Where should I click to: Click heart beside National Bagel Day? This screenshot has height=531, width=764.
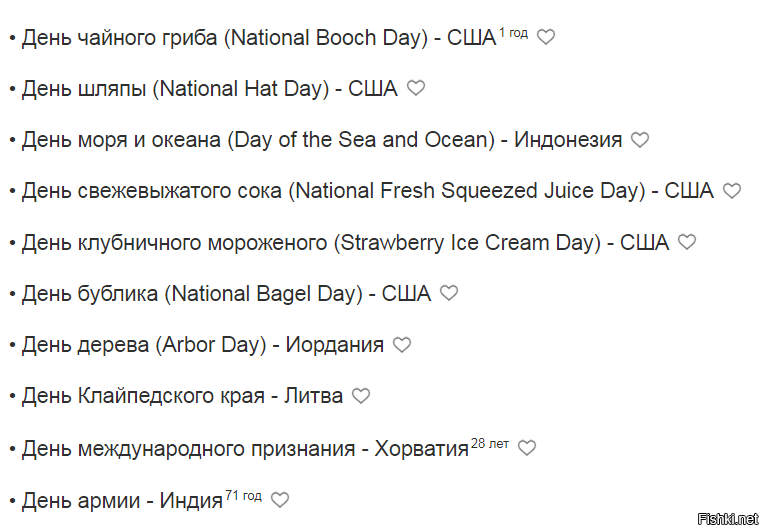pos(449,293)
